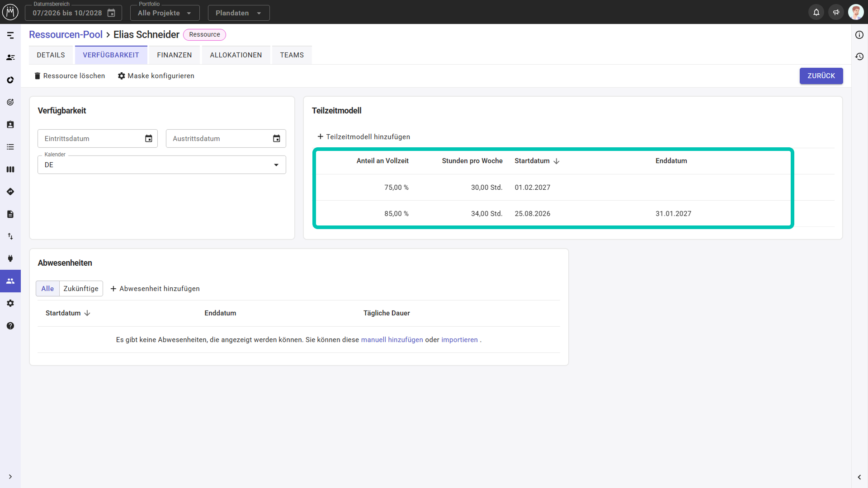Select the Alle absences filter

click(x=47, y=289)
